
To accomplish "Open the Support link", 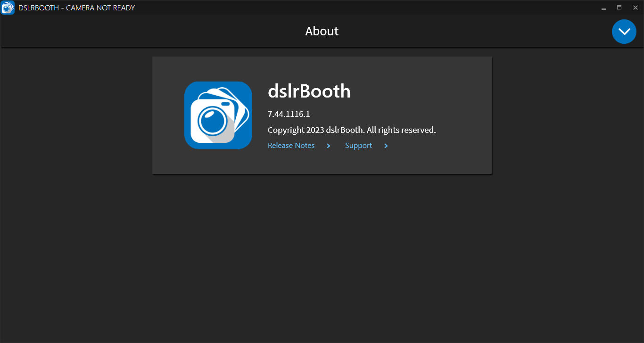I will point(358,146).
